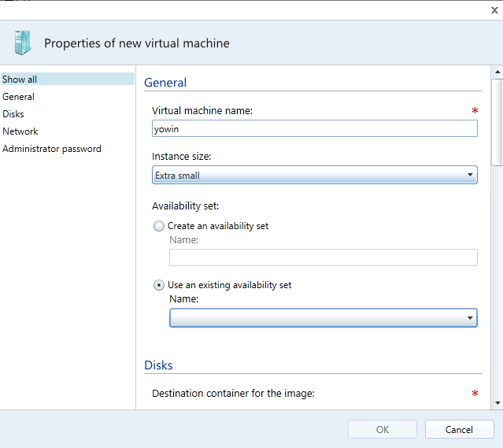Click the General section heading
This screenshot has height=448, width=503.
click(x=165, y=83)
